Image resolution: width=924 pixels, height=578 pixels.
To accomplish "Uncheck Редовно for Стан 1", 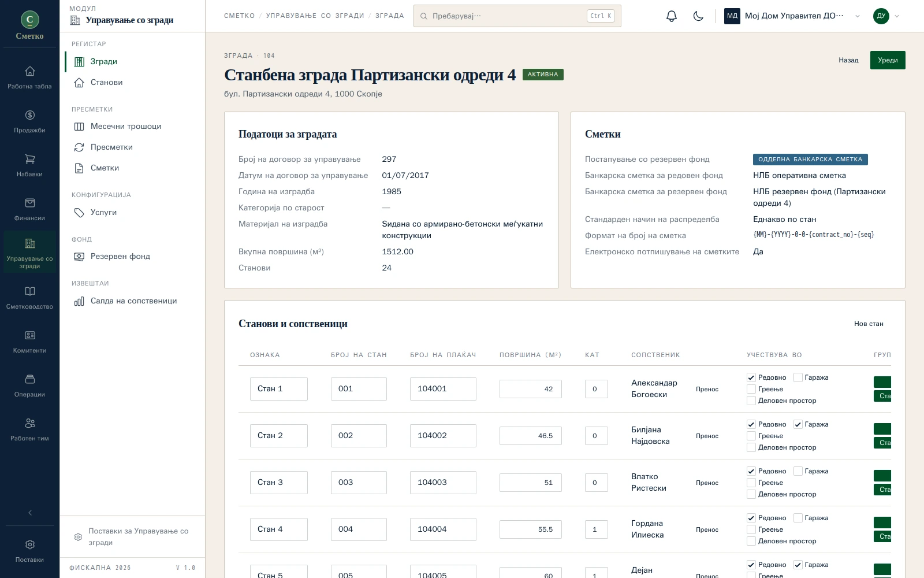I will click(751, 377).
